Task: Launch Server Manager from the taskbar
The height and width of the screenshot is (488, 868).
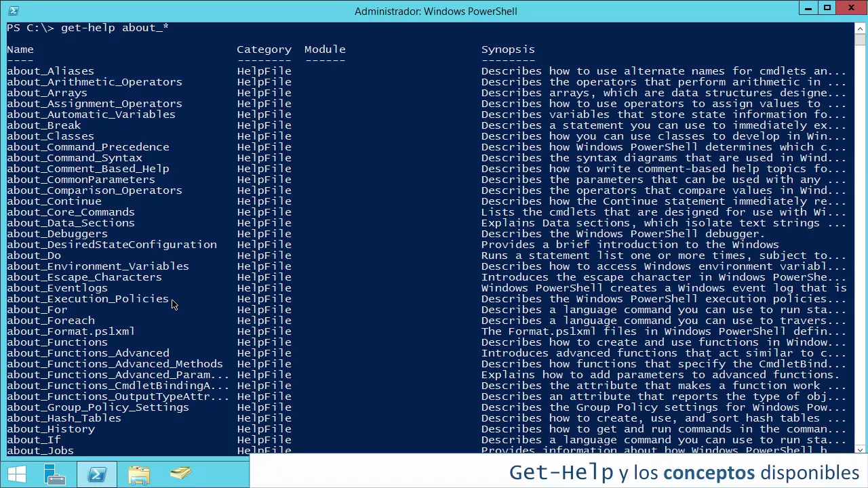Action: (55, 474)
